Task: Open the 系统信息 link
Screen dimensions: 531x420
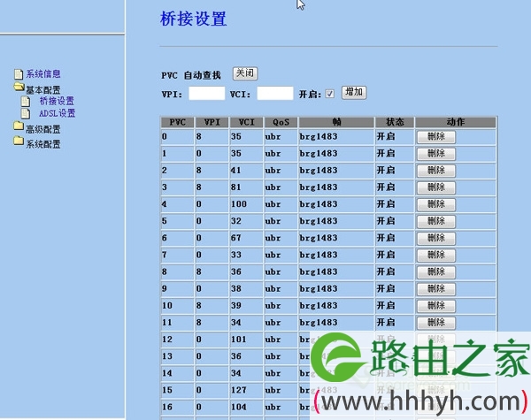Action: 43,73
